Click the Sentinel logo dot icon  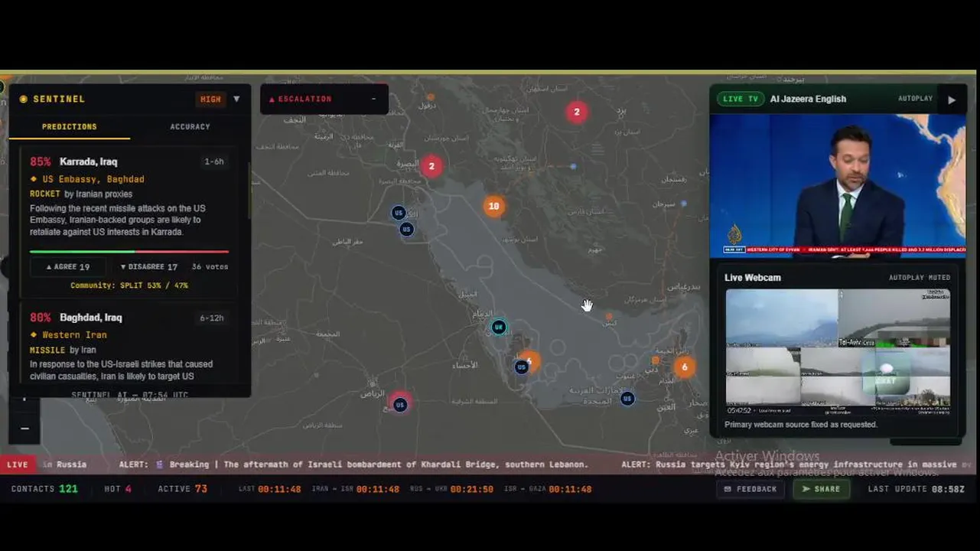coord(24,99)
